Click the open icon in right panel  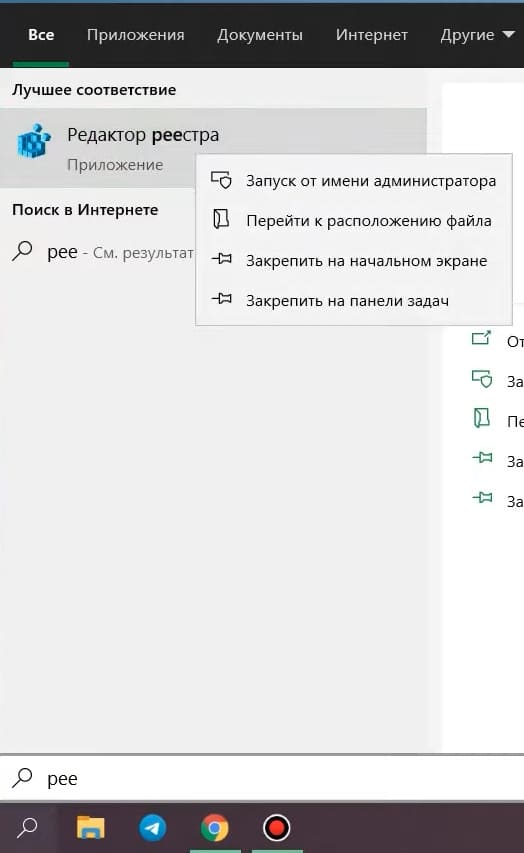coord(482,338)
